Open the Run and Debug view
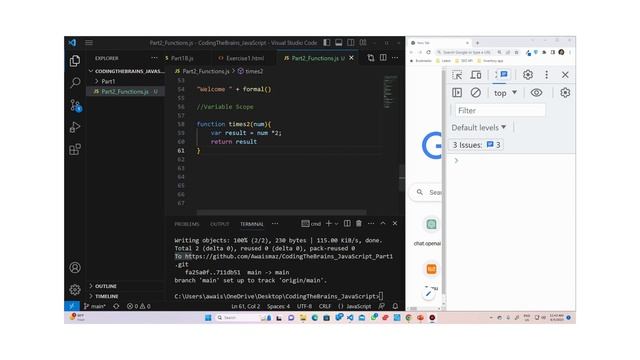The image size is (640, 360). (75, 127)
